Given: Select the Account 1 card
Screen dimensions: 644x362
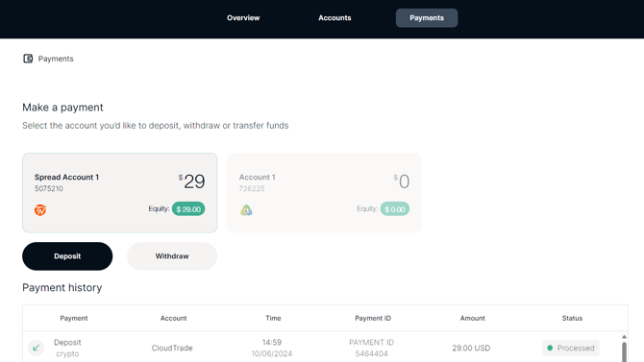Looking at the screenshot, I should (324, 193).
